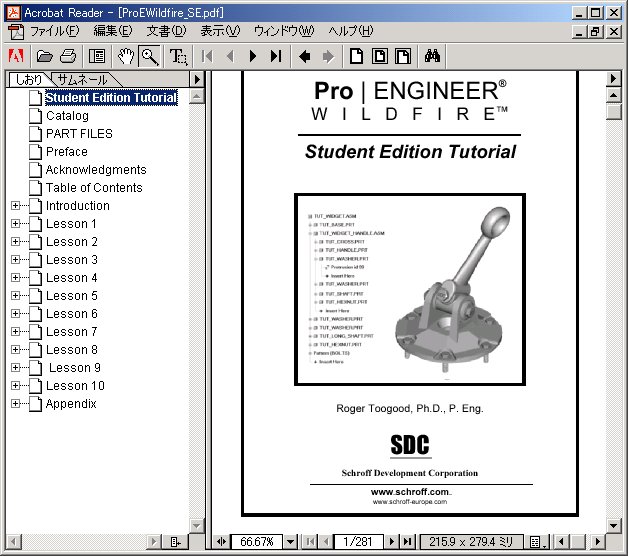Set Actual Size page view icon

click(x=356, y=56)
